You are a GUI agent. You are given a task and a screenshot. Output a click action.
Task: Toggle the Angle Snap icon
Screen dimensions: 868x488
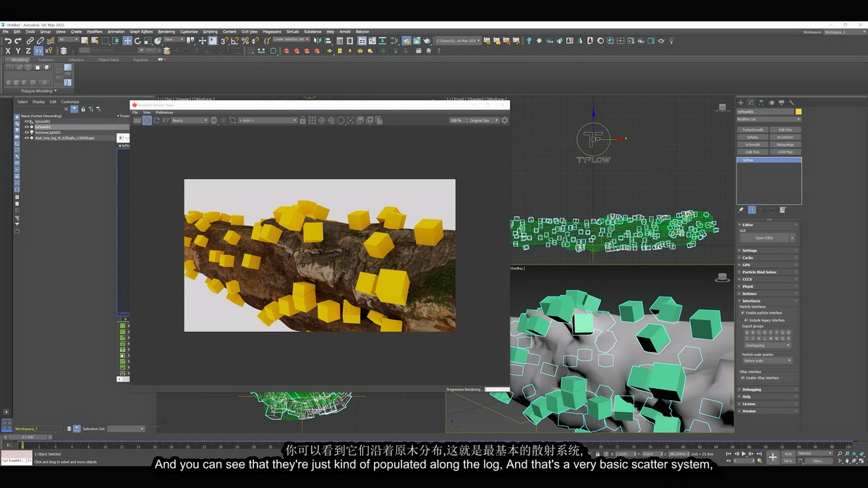coord(235,41)
